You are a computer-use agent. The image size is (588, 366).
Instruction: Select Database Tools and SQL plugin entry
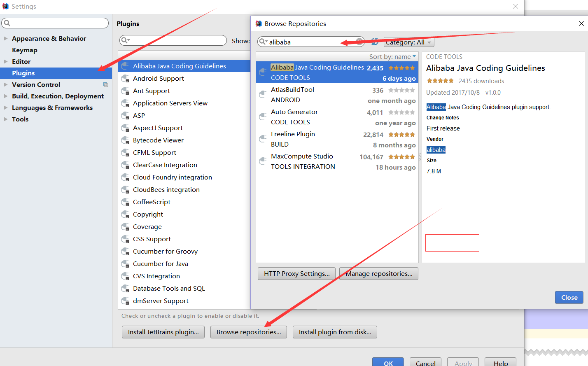click(169, 289)
